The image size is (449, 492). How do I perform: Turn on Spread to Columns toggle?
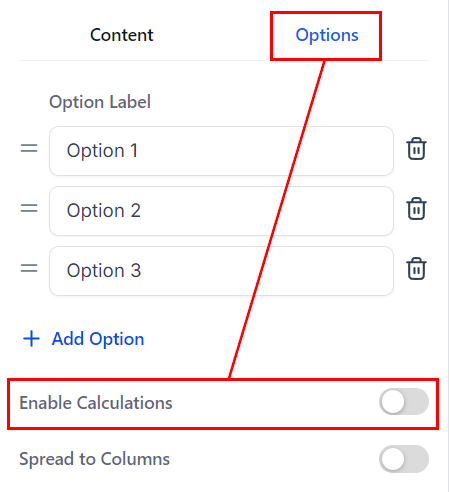[404, 459]
